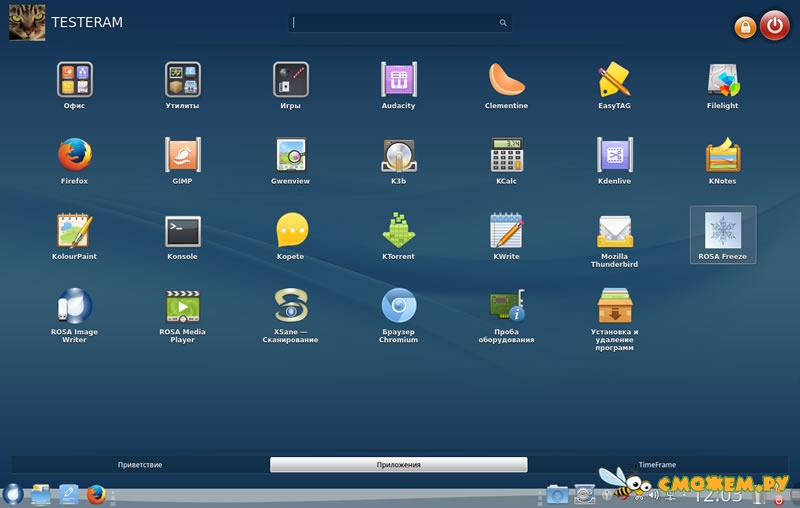
Task: Select the Приложения tab
Action: click(x=398, y=465)
